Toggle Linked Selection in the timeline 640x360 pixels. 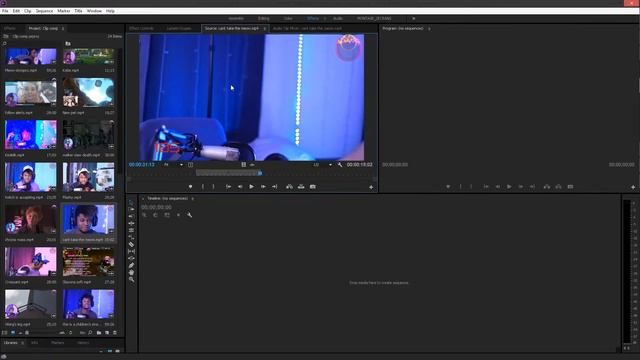[167, 215]
